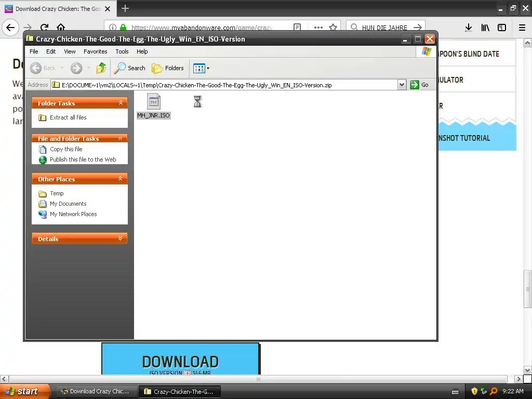This screenshot has height=399, width=532.
Task: Close the Download Crazy Chicken tab
Action: click(108, 9)
